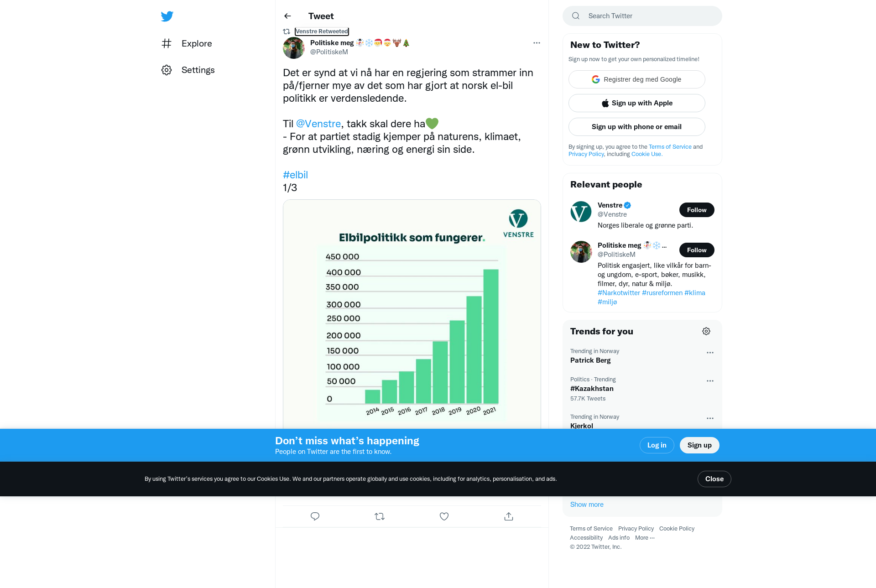Click the #elbil hashtag link

coord(295,175)
